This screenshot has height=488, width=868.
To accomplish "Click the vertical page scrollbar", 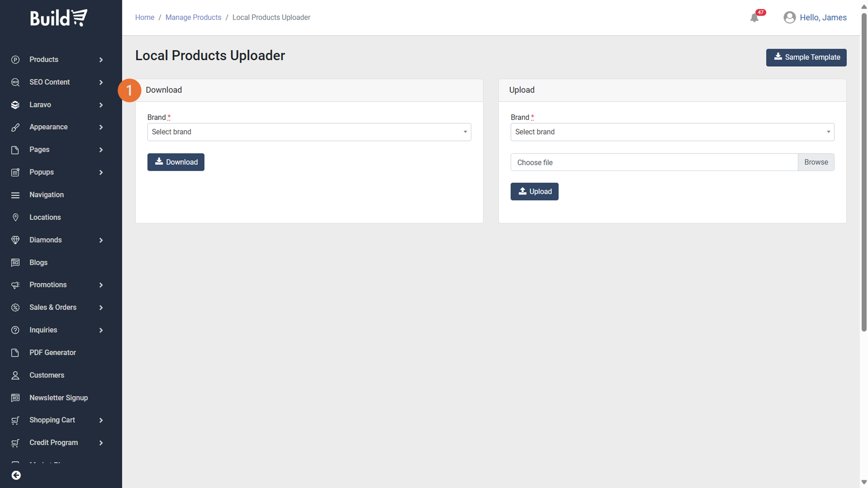I will [x=864, y=174].
